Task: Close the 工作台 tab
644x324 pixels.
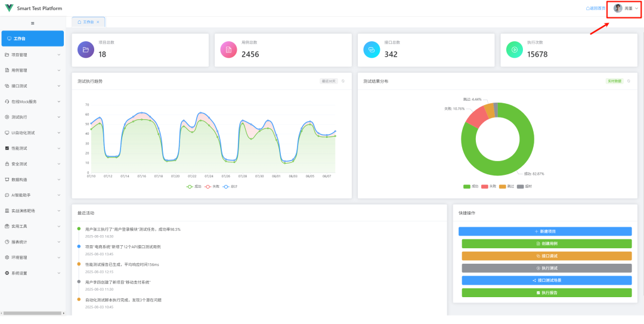Action: pos(98,22)
